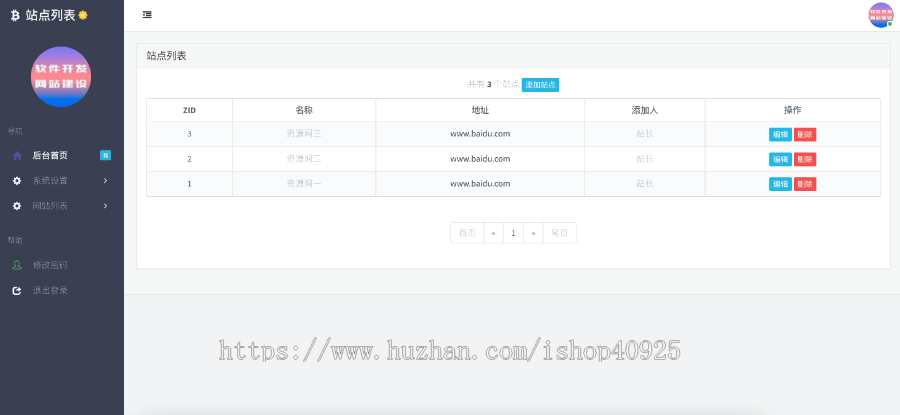Click the name cell 资源网二
900x415 pixels.
[304, 159]
